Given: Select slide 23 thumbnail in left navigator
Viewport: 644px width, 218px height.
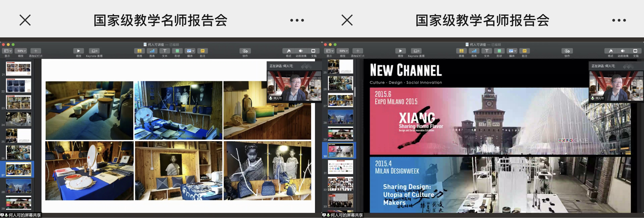Looking at the screenshot, I should click(x=18, y=102).
